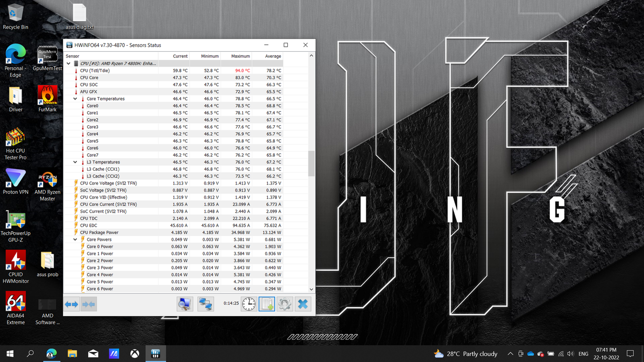Image resolution: width=644 pixels, height=362 pixels.
Task: Open volume control in system tray
Action: click(x=571, y=353)
